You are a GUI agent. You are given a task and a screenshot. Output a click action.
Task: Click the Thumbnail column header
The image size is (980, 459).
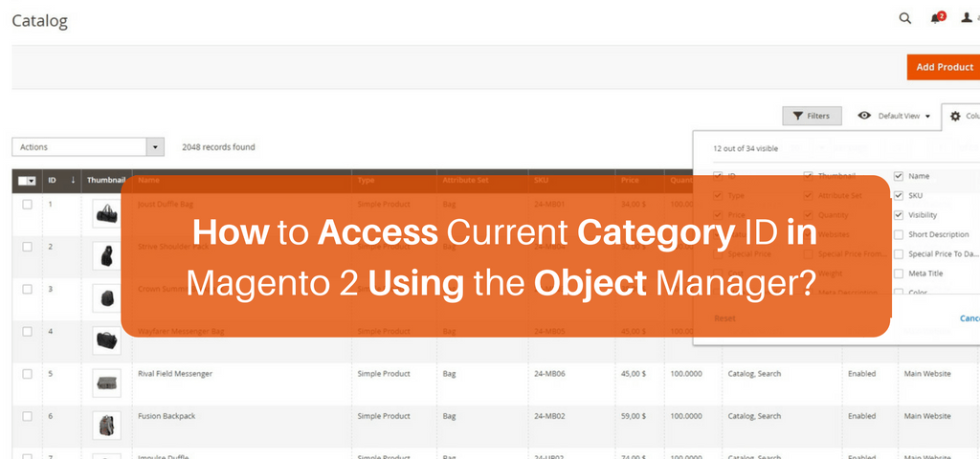pyautogui.click(x=106, y=180)
